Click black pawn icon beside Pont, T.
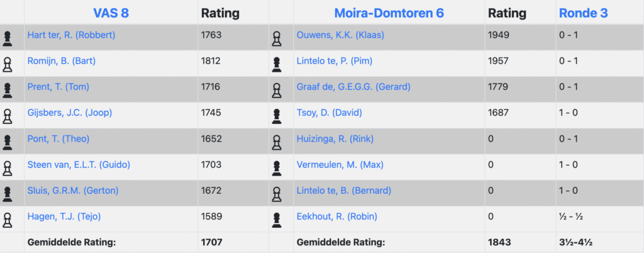This screenshot has height=253, width=644. point(8,142)
